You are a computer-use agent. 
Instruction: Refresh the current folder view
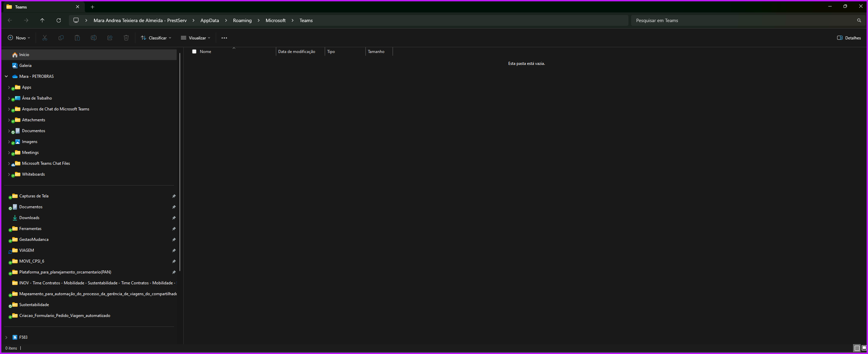point(59,20)
